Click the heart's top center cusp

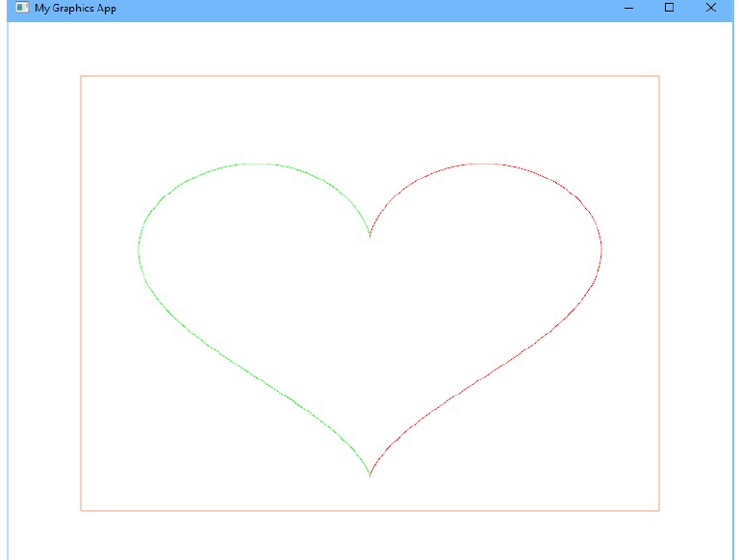[x=370, y=237]
